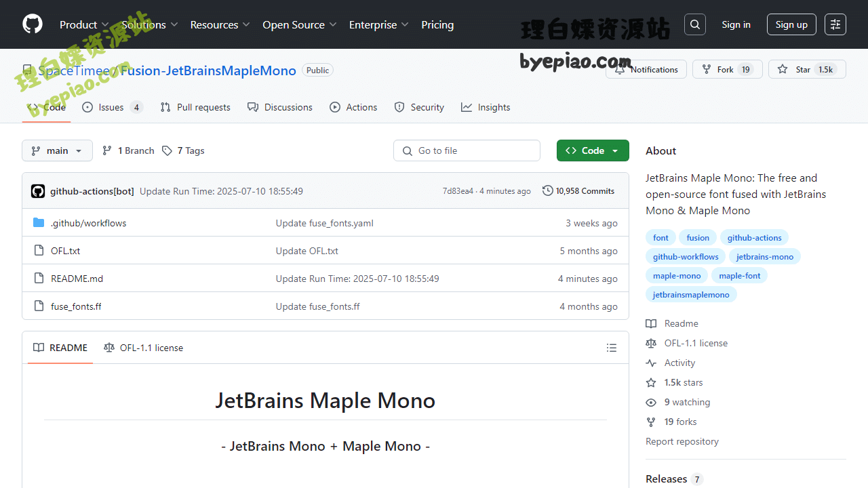The image size is (868, 488).
Task: Open the Update fuse_fonts.yaml commit message
Action: 324,223
